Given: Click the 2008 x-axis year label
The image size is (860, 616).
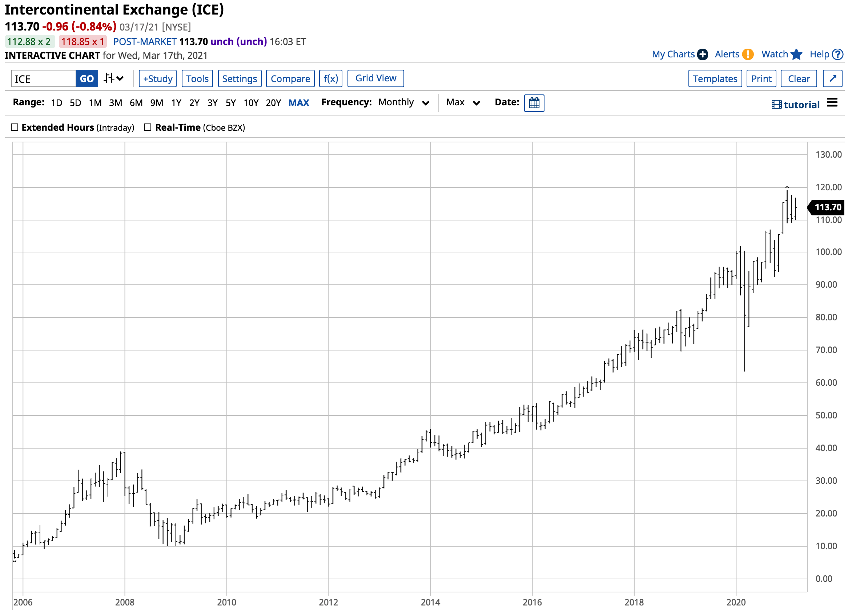Looking at the screenshot, I should [125, 602].
